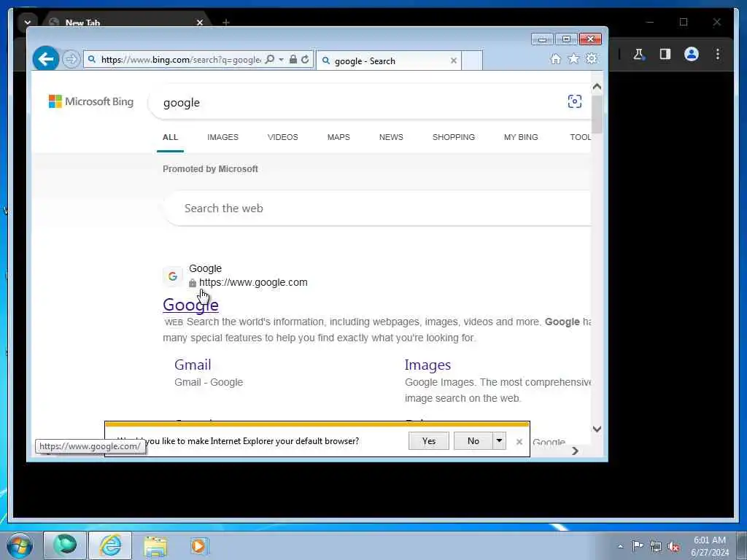Click the muted volume tray icon
Screen dimensions: 747x560
click(x=673, y=546)
